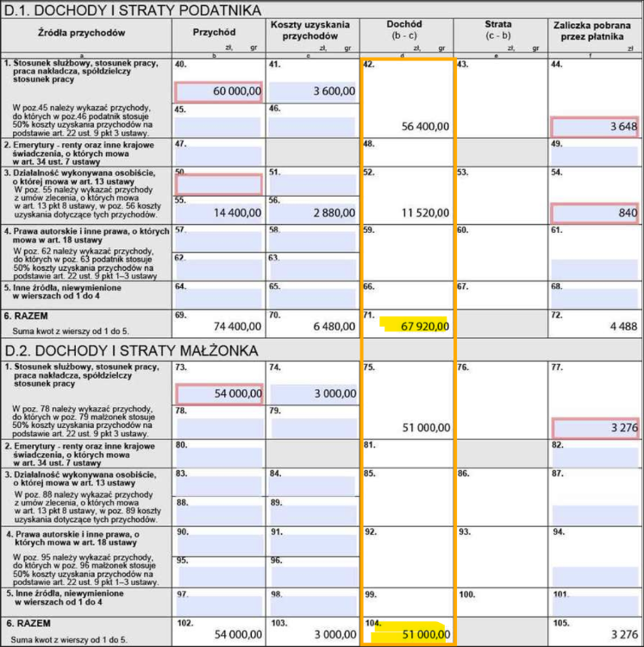Select spouse field 73 with 54 000,00
Viewport: 644px width, 647px height.
(x=219, y=394)
